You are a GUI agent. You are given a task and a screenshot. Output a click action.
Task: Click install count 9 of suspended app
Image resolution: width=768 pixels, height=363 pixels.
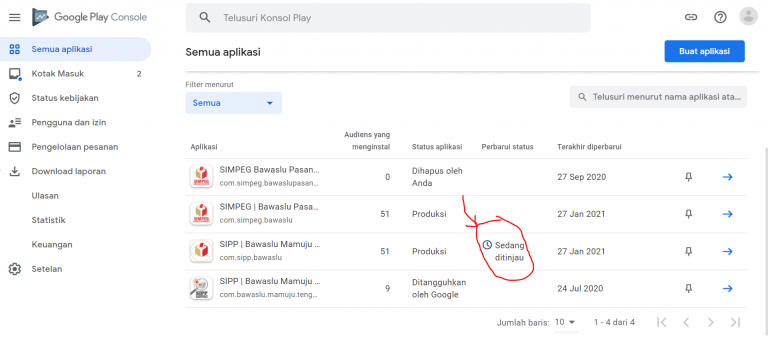pos(387,289)
